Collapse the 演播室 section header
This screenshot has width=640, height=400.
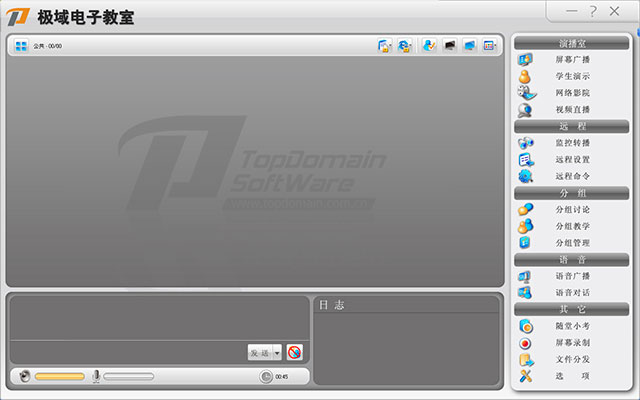coord(572,43)
